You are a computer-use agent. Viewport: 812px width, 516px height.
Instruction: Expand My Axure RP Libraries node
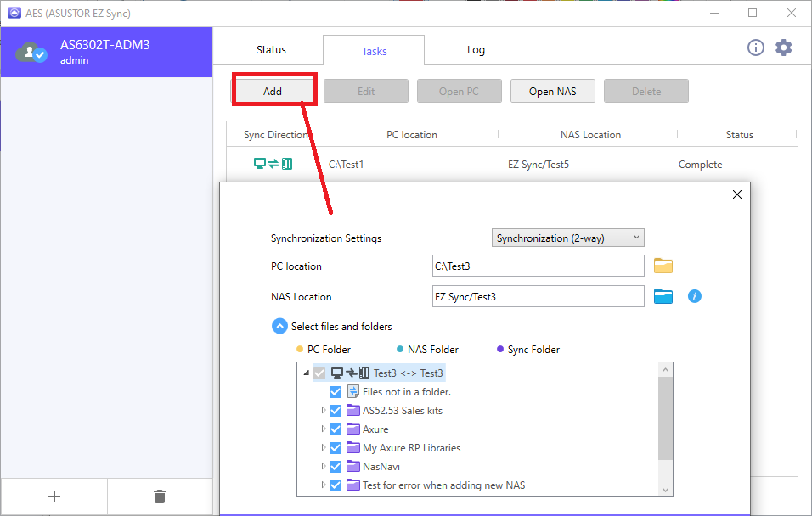pos(323,448)
